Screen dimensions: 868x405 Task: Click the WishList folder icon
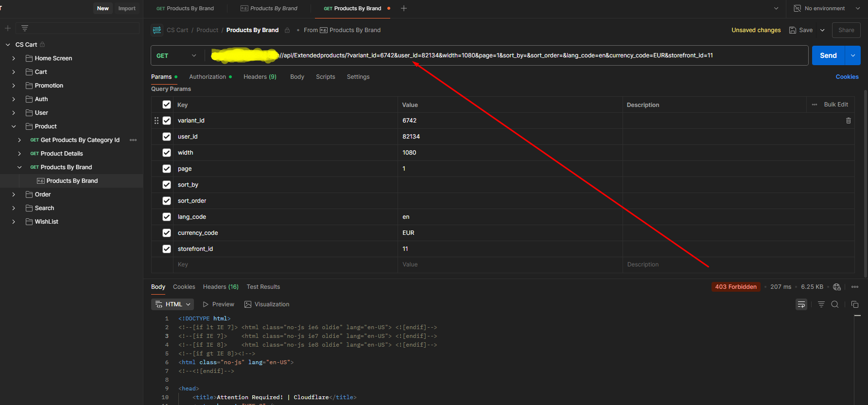(29, 222)
